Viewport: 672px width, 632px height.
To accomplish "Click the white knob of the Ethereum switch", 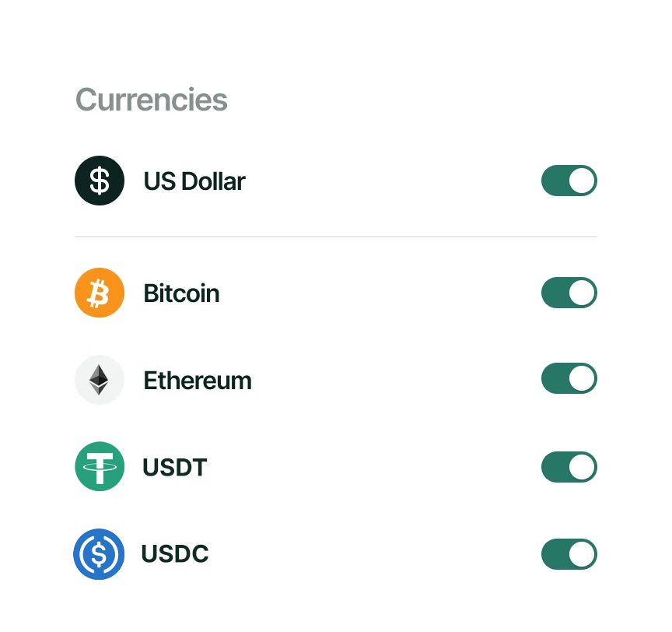I will [x=582, y=380].
